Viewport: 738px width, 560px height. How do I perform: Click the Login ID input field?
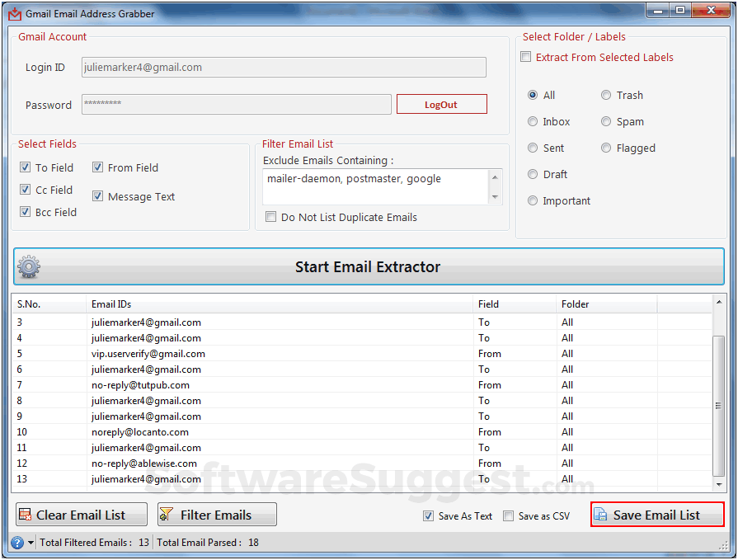[284, 68]
